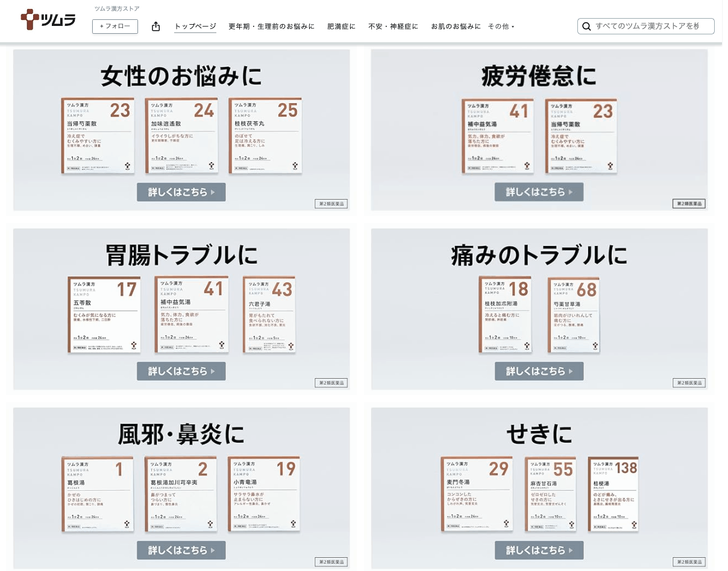Select product 25 桂枝茯苓丸 box
728x571 pixels.
[265, 136]
